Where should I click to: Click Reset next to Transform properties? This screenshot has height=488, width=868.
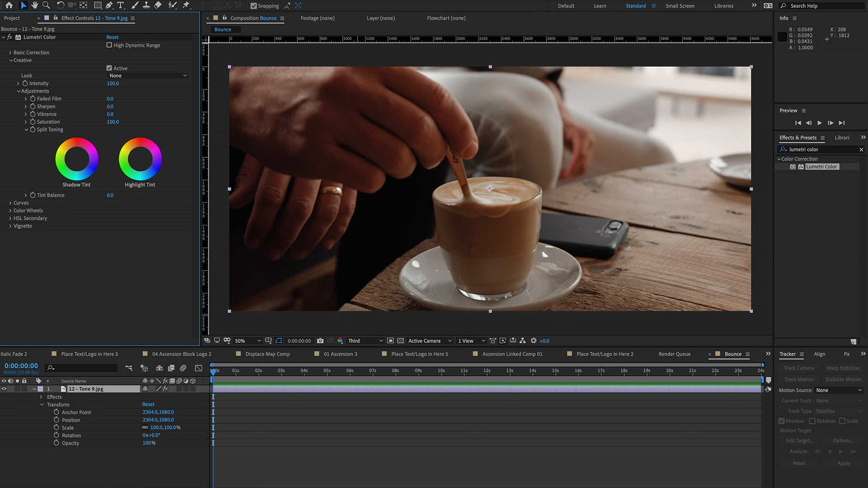(x=148, y=404)
